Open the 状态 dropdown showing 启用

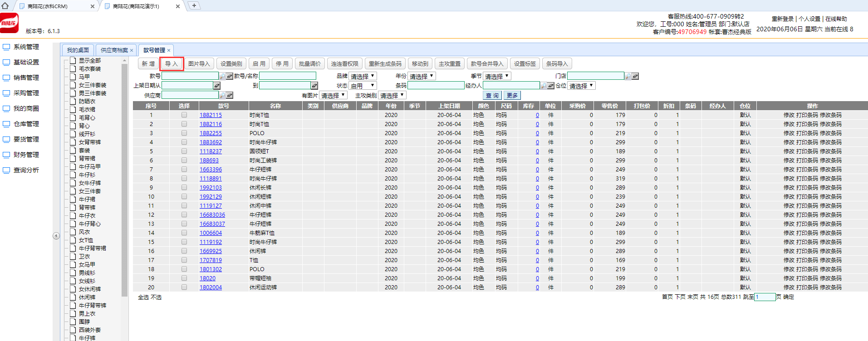(x=363, y=86)
